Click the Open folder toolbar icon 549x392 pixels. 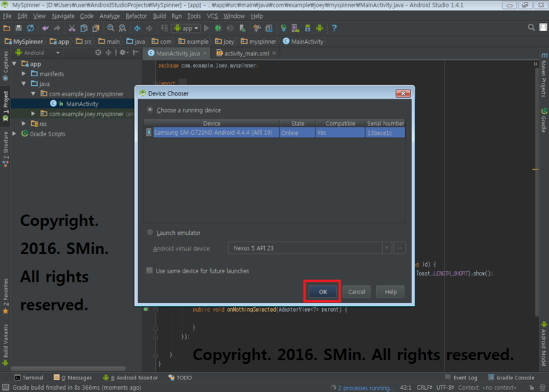click(x=7, y=28)
